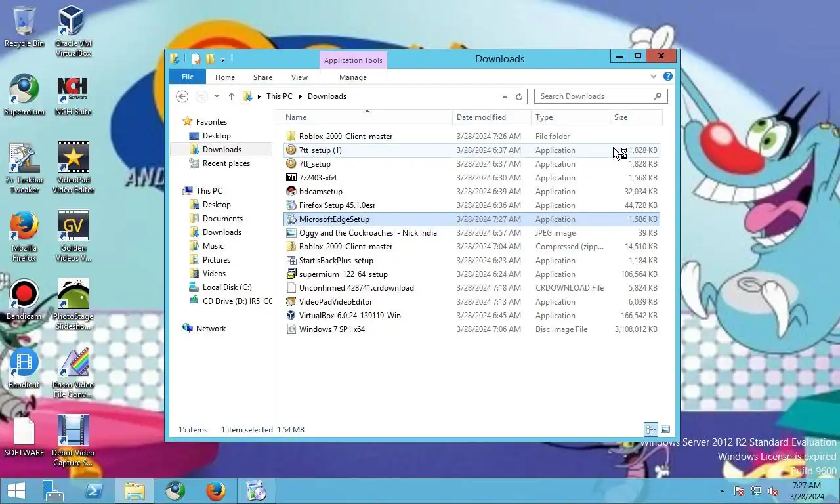Open the Manage ribbon tab

coord(353,77)
